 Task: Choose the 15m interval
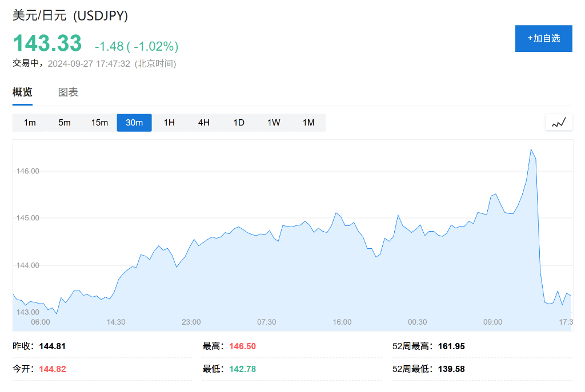(x=99, y=123)
